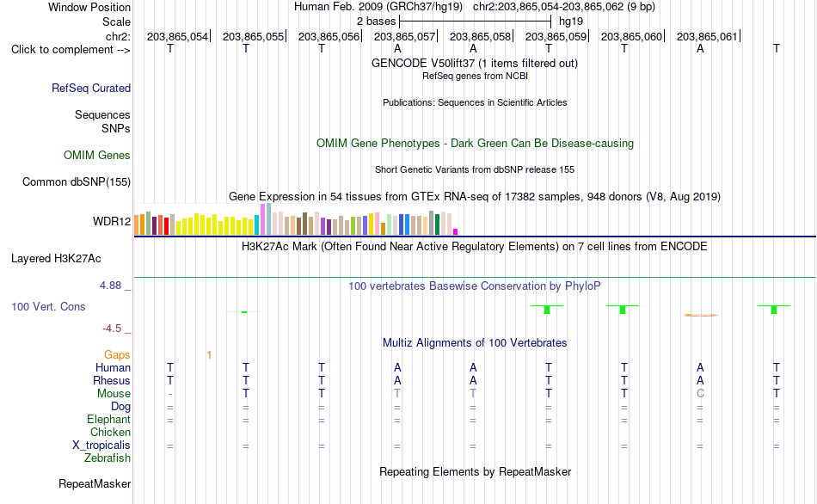The width and height of the screenshot is (817, 504).
Task: Click the Zebrafish species row label
Action: pyautogui.click(x=107, y=458)
